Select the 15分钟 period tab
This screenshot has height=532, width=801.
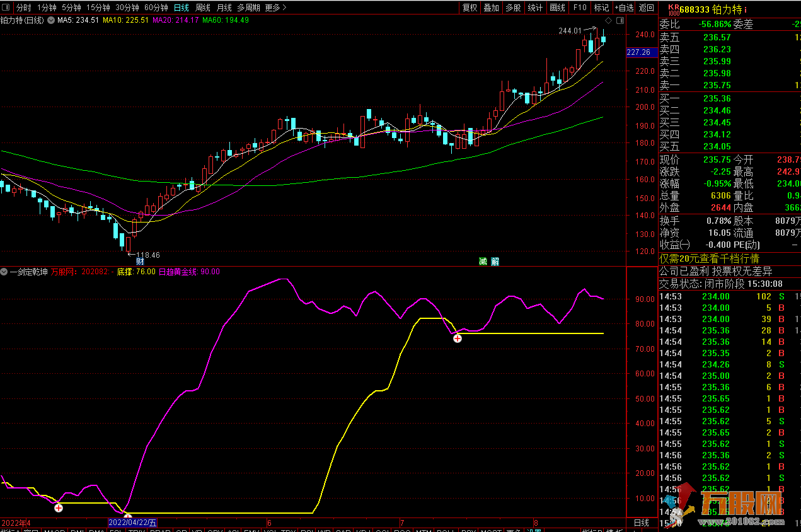98,8
